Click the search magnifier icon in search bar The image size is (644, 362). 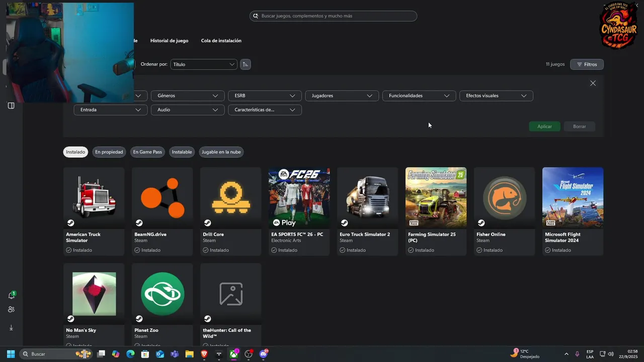pyautogui.click(x=256, y=16)
